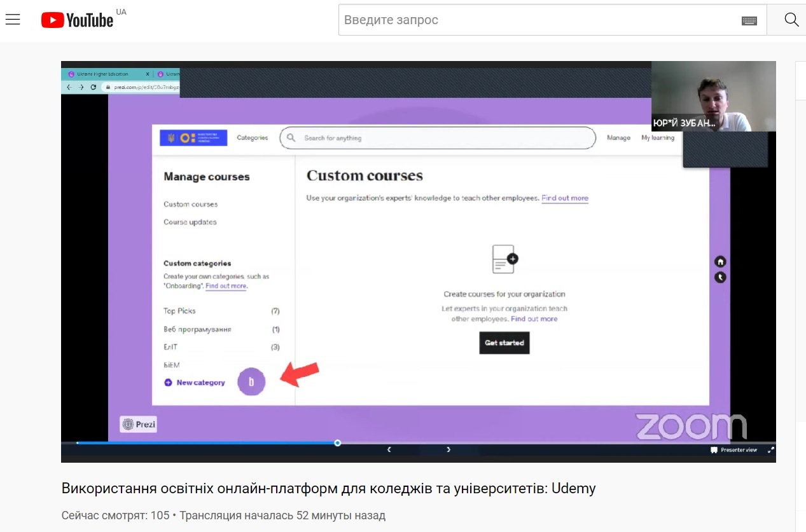Screen dimensions: 806x532
Task: Click the New category link
Action: point(200,383)
